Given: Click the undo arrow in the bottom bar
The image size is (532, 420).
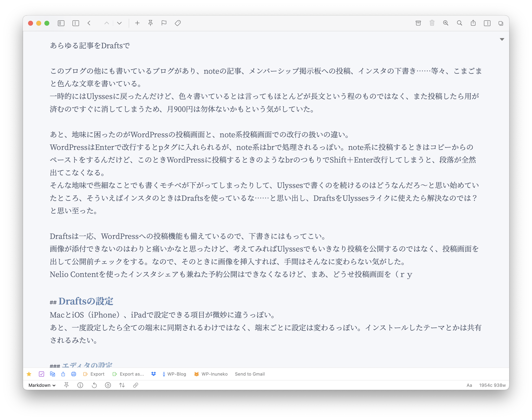Looking at the screenshot, I should pos(94,385).
